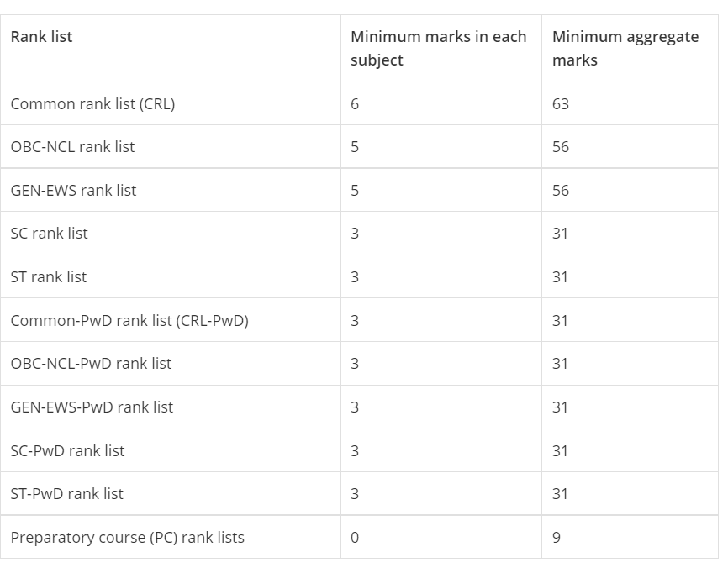Select the Common rank list (CRL) cell
This screenshot has width=728, height=573.
pos(92,103)
